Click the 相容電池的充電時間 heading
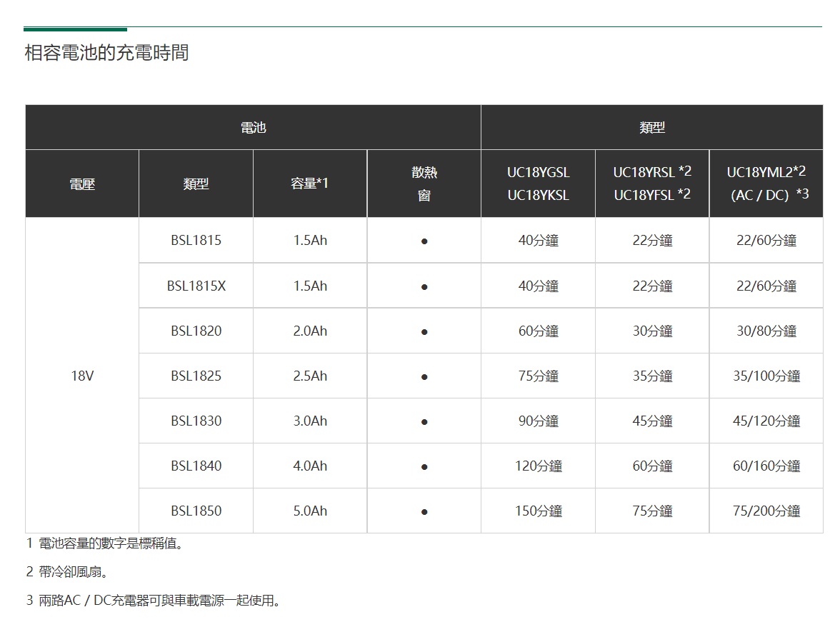The width and height of the screenshot is (840, 637). coord(106,53)
